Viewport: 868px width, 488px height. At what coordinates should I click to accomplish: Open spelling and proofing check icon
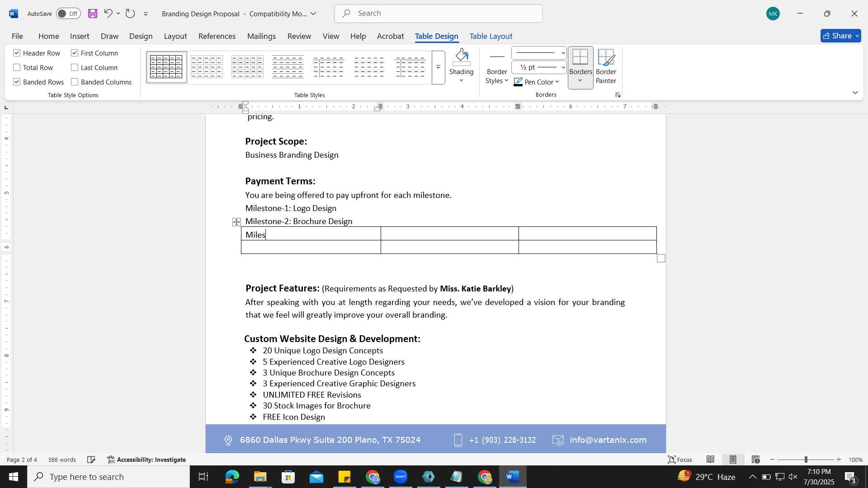pyautogui.click(x=91, y=460)
